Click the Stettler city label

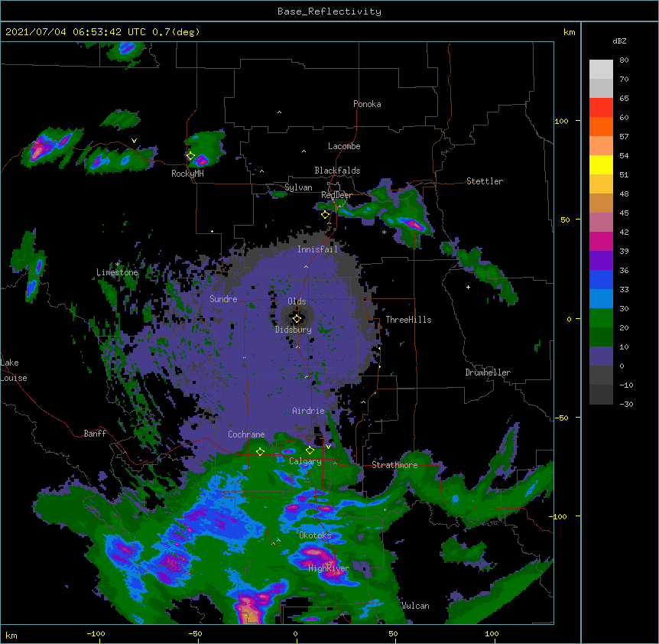[x=484, y=181]
